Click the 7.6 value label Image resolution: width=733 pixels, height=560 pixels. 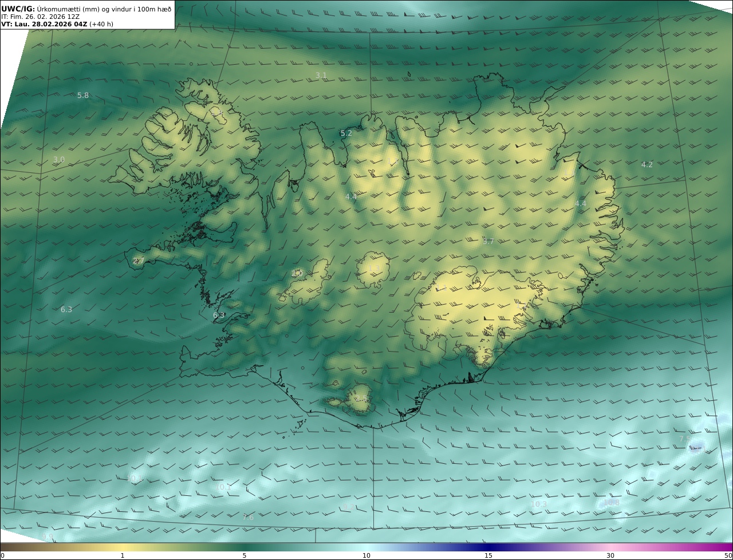(248, 518)
